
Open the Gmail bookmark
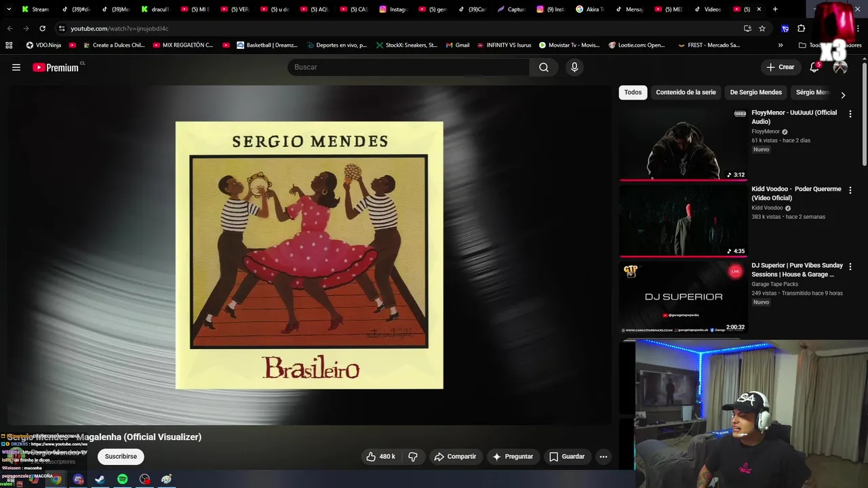click(458, 45)
